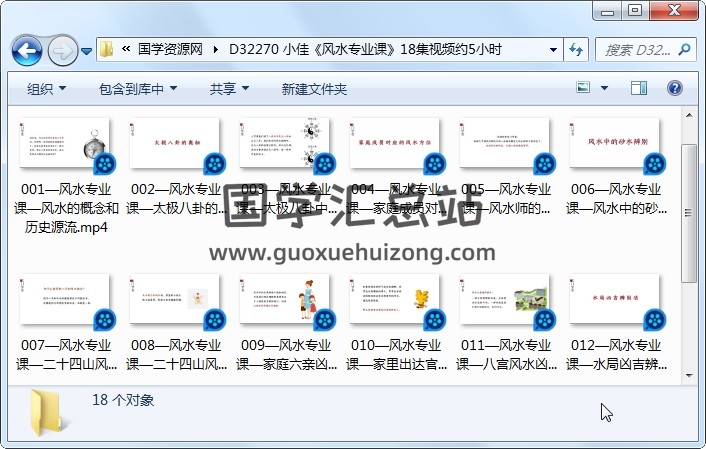Select the 004 video thumbnail
The image size is (706, 449).
396,145
